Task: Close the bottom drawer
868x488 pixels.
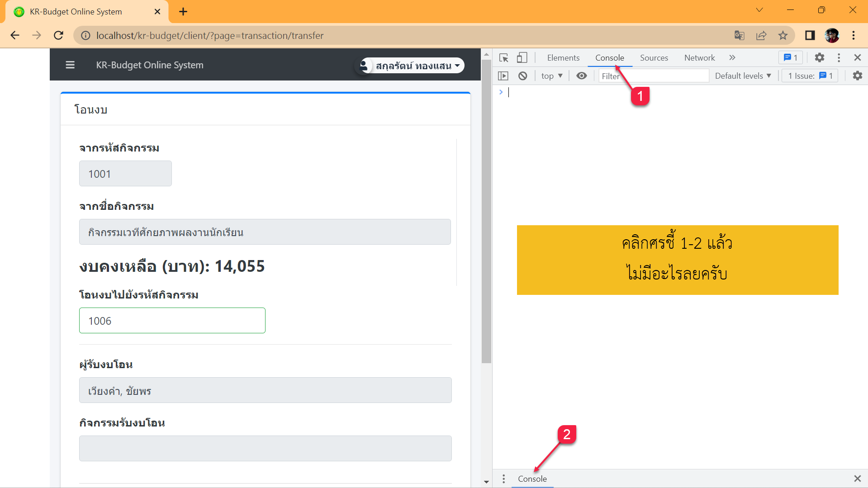Action: click(x=857, y=479)
